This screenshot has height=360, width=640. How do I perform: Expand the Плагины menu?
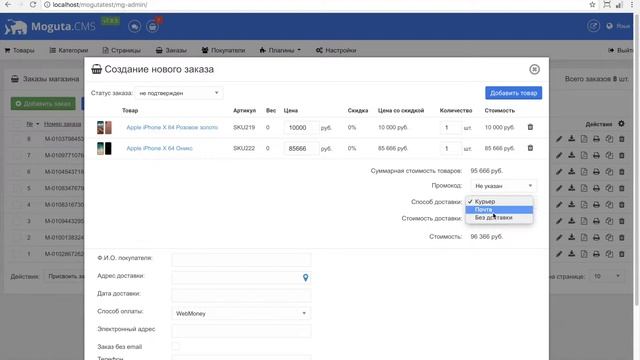click(x=280, y=50)
